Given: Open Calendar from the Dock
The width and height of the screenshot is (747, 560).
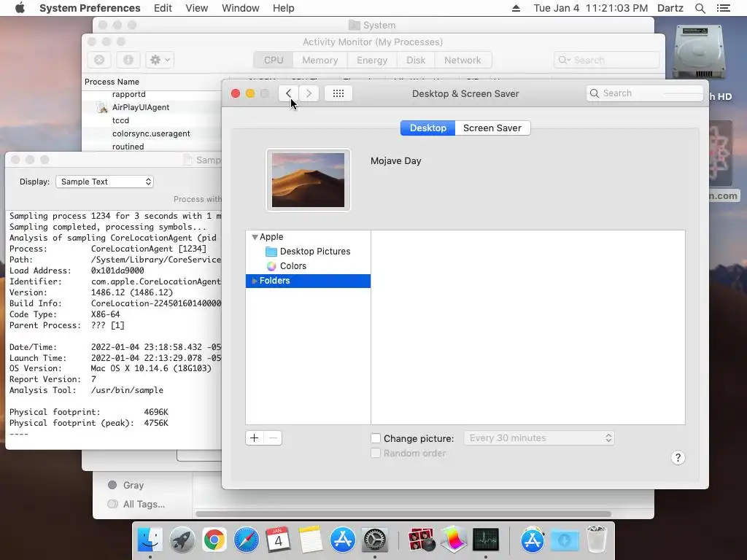Looking at the screenshot, I should pos(278,540).
